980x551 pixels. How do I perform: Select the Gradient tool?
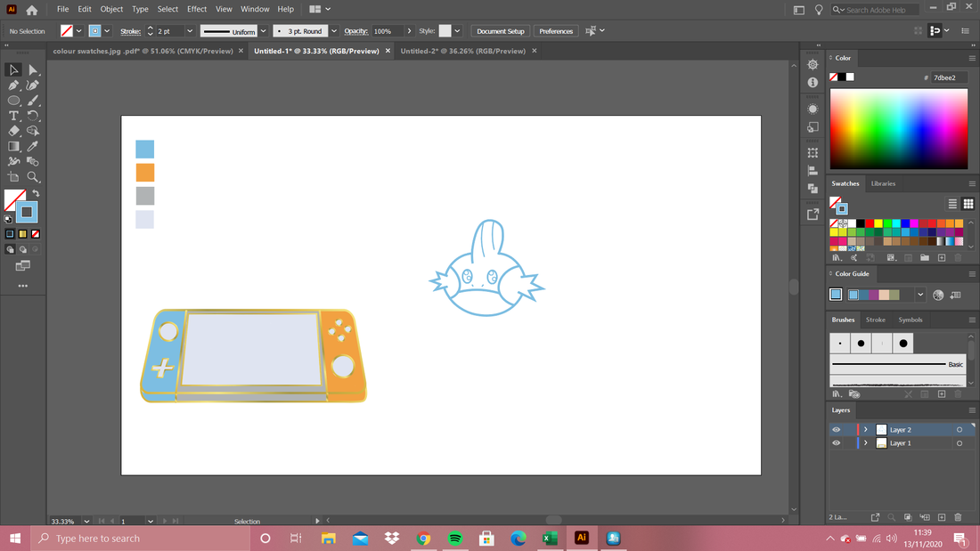click(x=13, y=146)
